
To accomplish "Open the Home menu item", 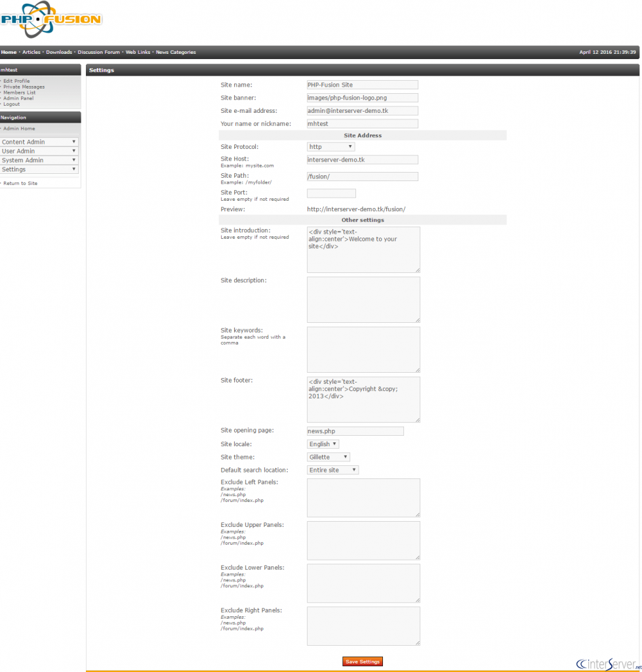I will tap(9, 52).
